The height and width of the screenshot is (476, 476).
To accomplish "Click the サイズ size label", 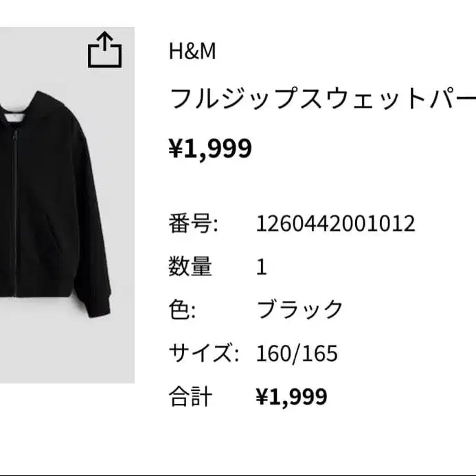I will point(204,353).
